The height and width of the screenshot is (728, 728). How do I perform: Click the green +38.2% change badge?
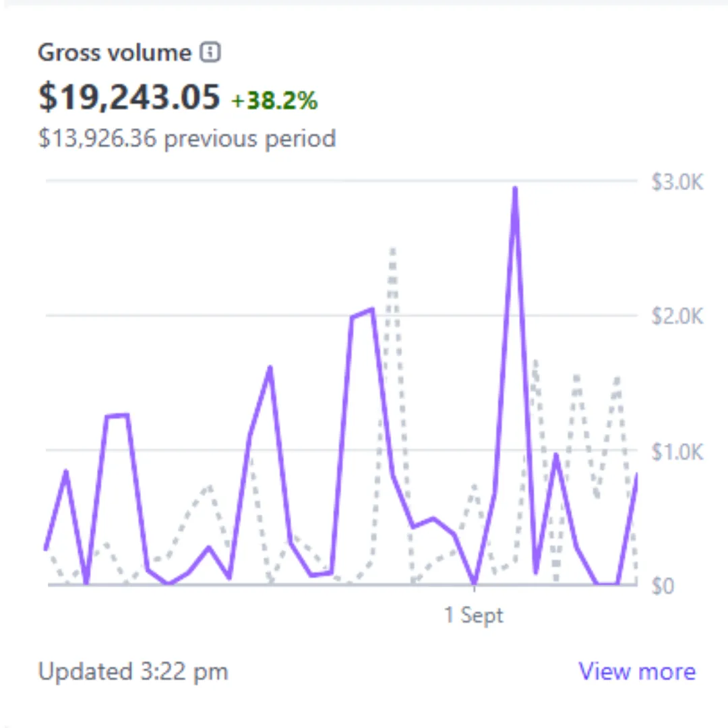[x=274, y=100]
